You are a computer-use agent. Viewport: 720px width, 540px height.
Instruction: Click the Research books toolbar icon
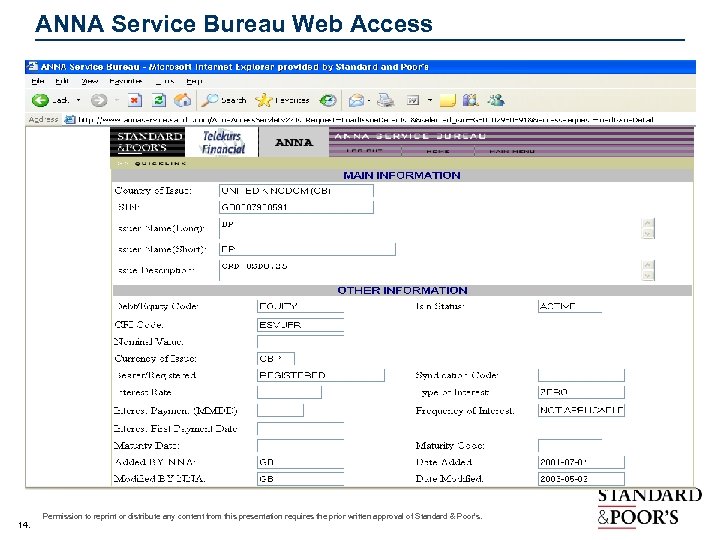(471, 100)
